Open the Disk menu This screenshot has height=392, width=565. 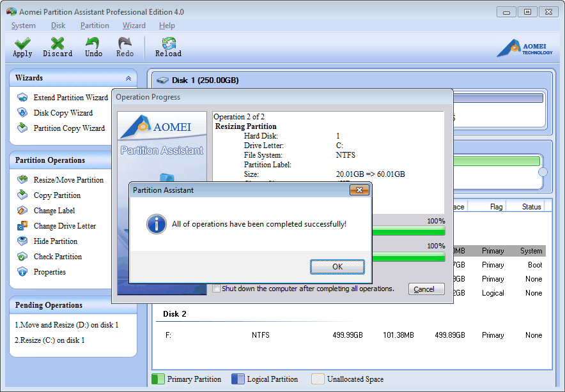[58, 26]
